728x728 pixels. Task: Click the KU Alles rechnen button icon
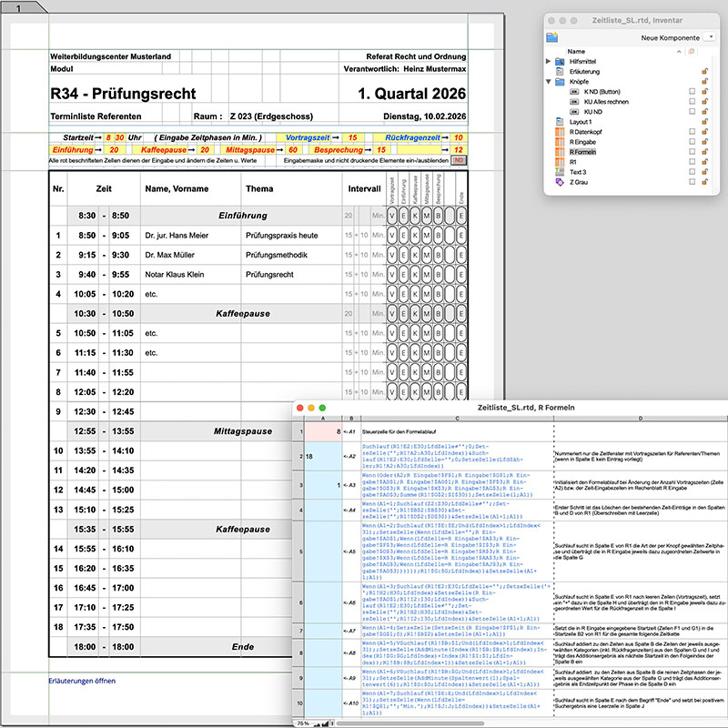click(573, 102)
